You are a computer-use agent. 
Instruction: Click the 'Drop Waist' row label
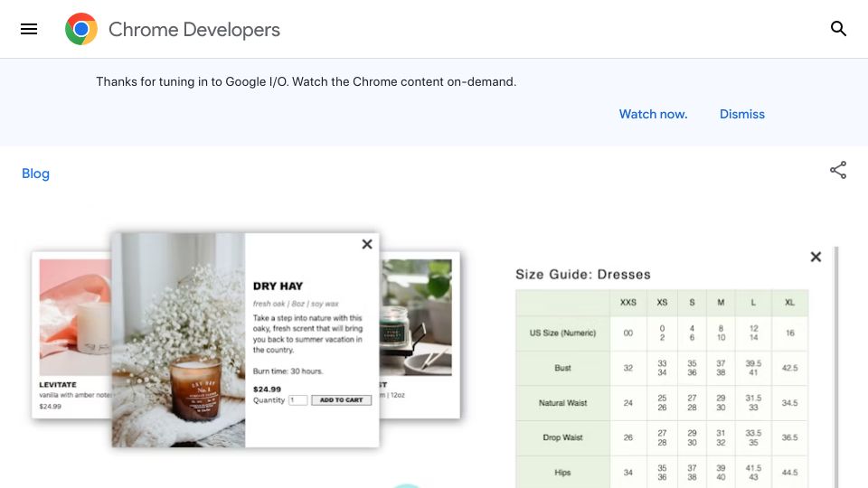562,437
